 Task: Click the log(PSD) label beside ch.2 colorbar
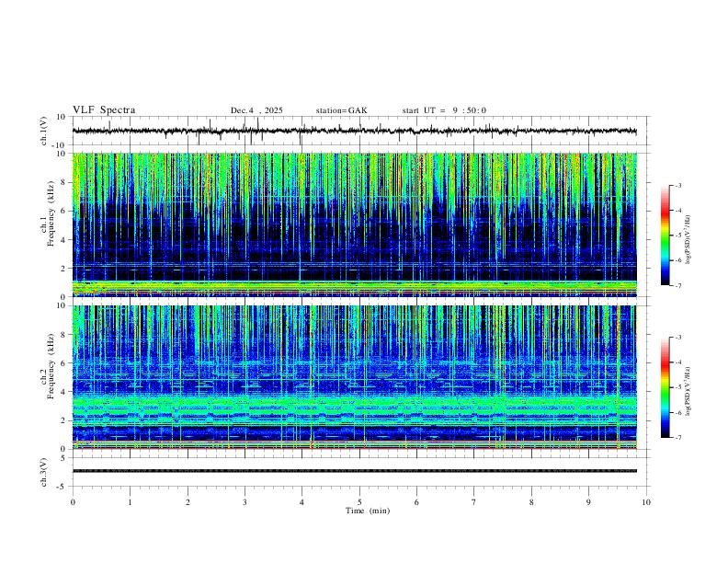(x=688, y=391)
